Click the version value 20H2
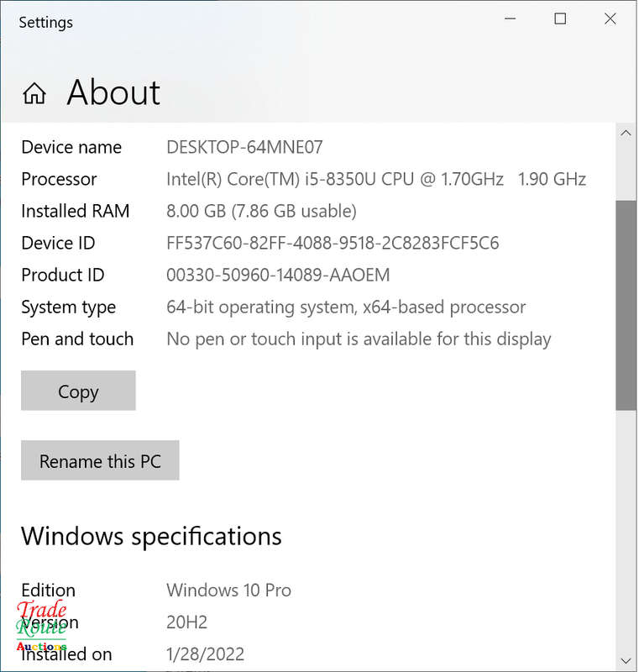Image resolution: width=639 pixels, height=672 pixels. [186, 622]
